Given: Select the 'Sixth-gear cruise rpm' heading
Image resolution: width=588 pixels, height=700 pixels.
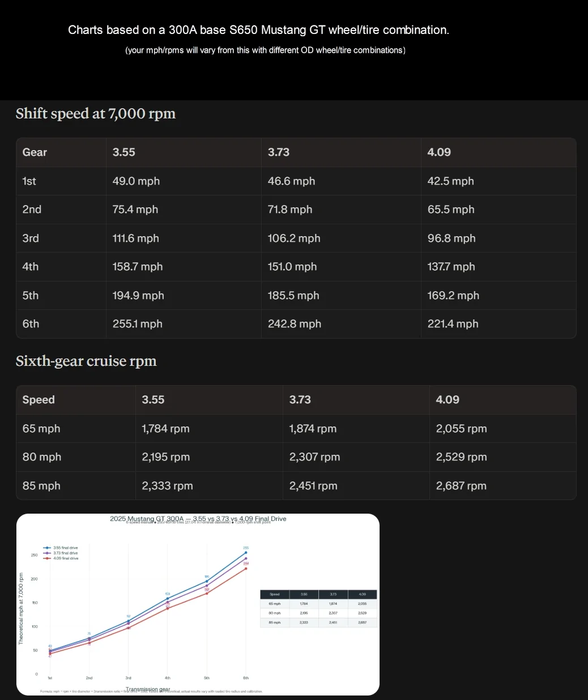Looking at the screenshot, I should [86, 361].
